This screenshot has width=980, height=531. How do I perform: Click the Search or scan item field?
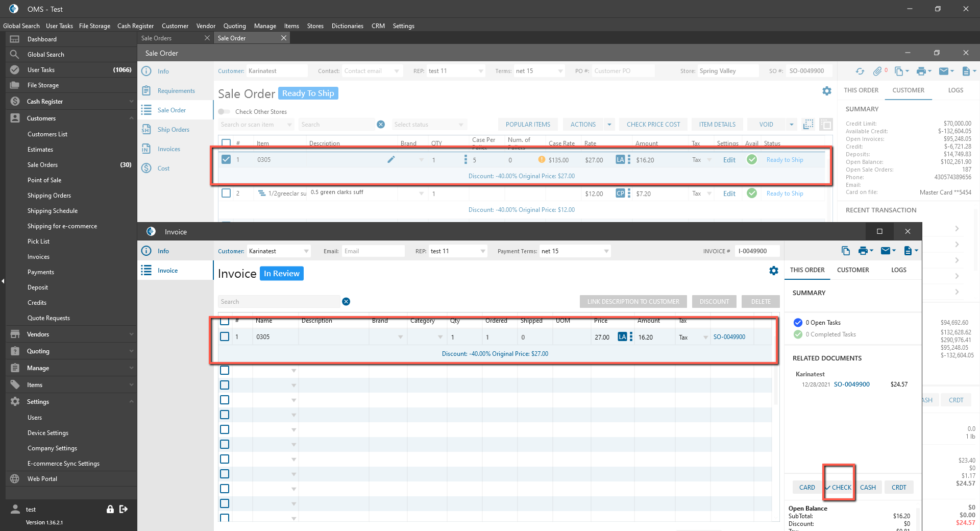click(256, 125)
